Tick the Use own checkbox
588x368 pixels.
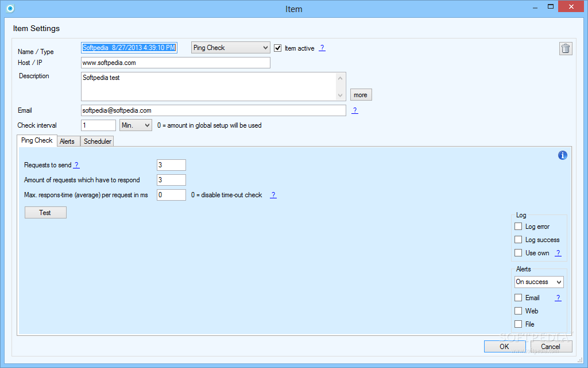(x=519, y=253)
